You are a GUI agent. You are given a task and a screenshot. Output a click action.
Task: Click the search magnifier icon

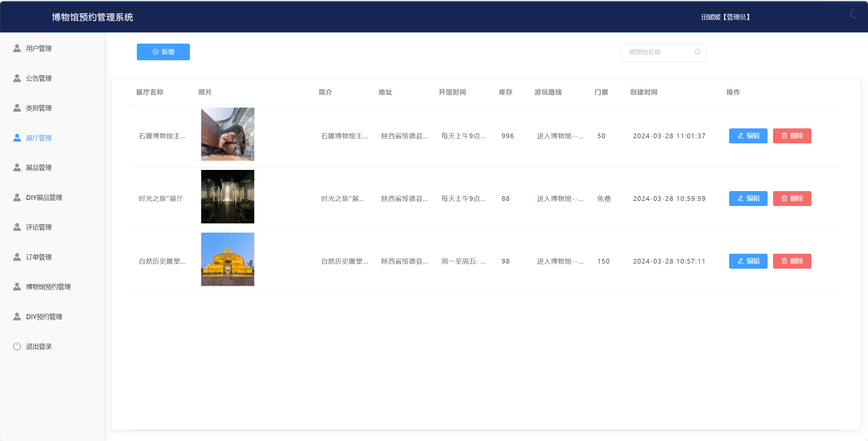pyautogui.click(x=697, y=52)
